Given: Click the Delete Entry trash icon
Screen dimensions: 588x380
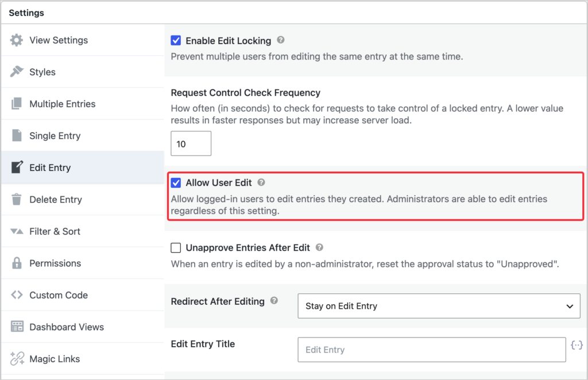Looking at the screenshot, I should (17, 199).
